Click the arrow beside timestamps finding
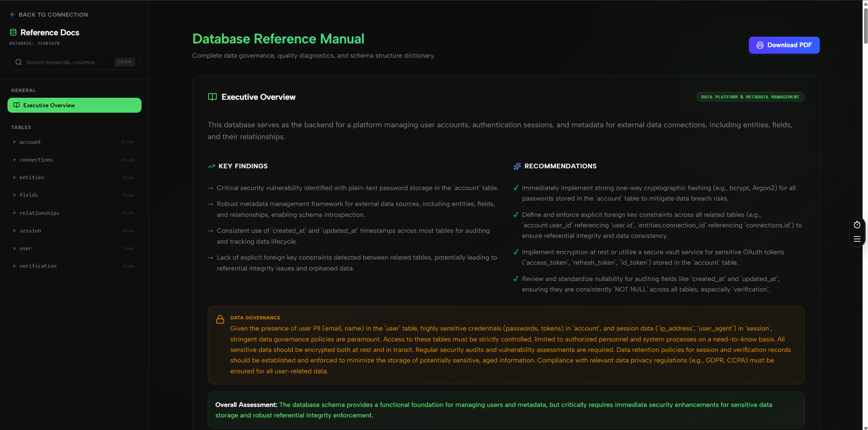 pos(210,231)
